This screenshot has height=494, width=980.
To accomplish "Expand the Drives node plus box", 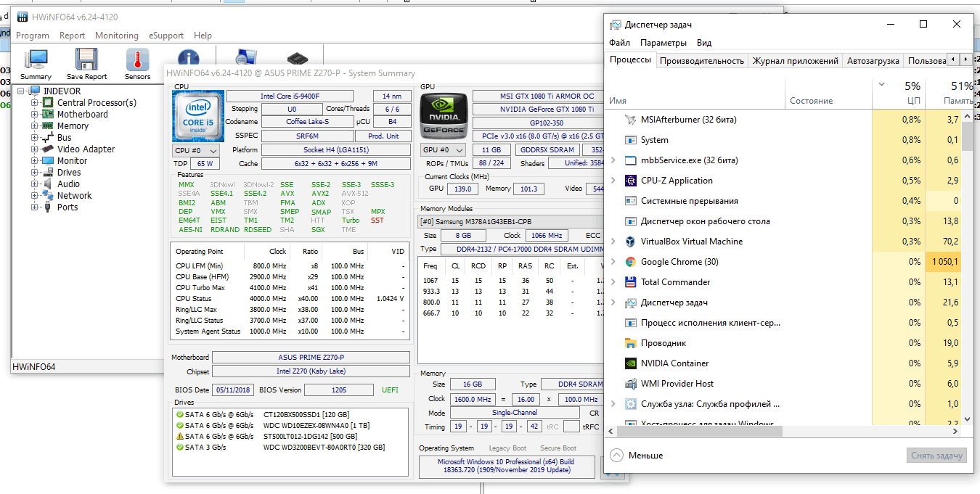I will [34, 173].
